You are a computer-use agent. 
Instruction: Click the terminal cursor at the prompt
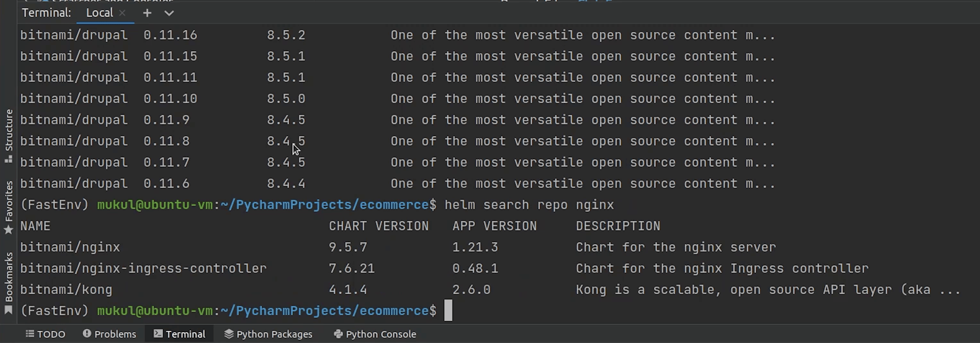(x=449, y=310)
